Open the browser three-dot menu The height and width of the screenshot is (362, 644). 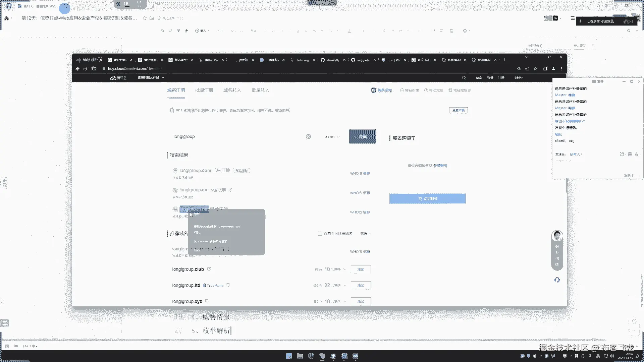561,69
